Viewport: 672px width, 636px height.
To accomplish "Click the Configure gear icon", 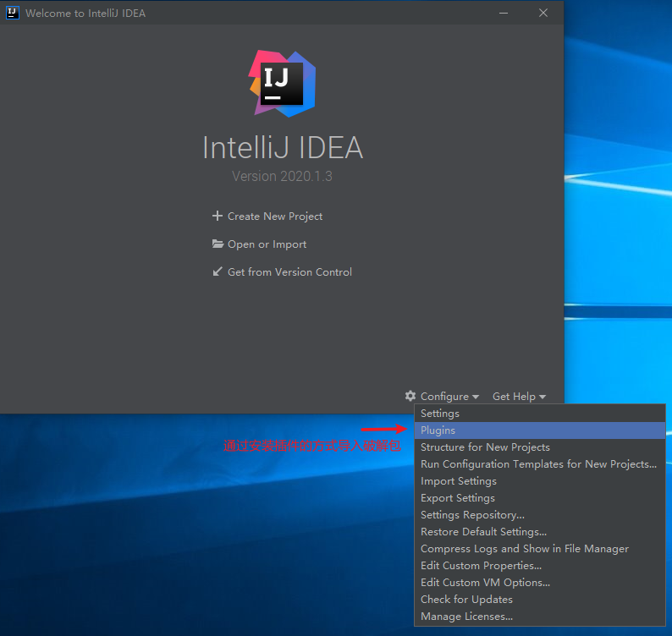I will point(410,396).
